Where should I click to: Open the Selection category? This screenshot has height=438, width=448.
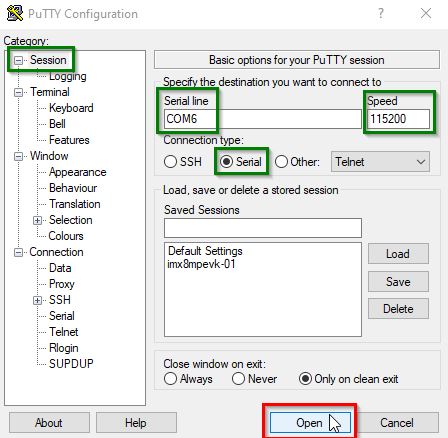[x=71, y=220]
